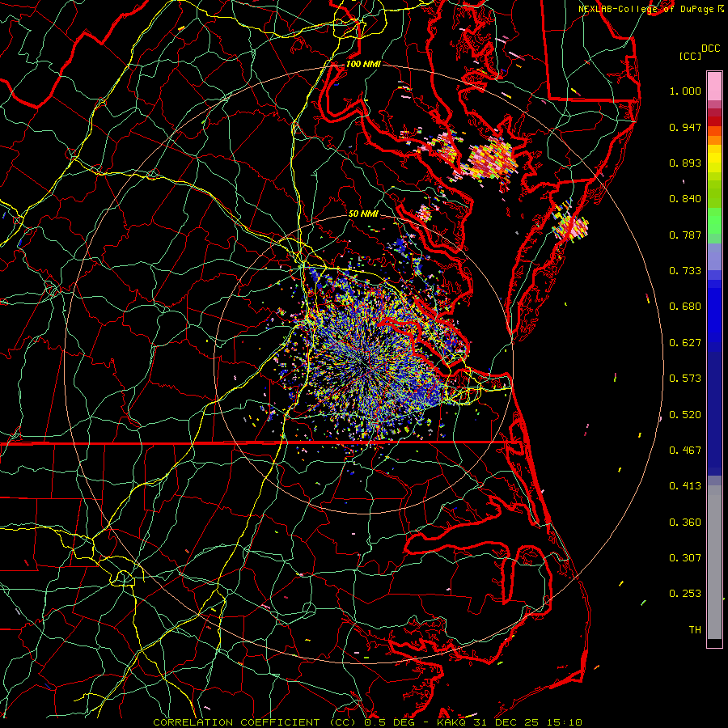Click the 0.360 scale value
This screenshot has width=728, height=728.
(x=685, y=523)
